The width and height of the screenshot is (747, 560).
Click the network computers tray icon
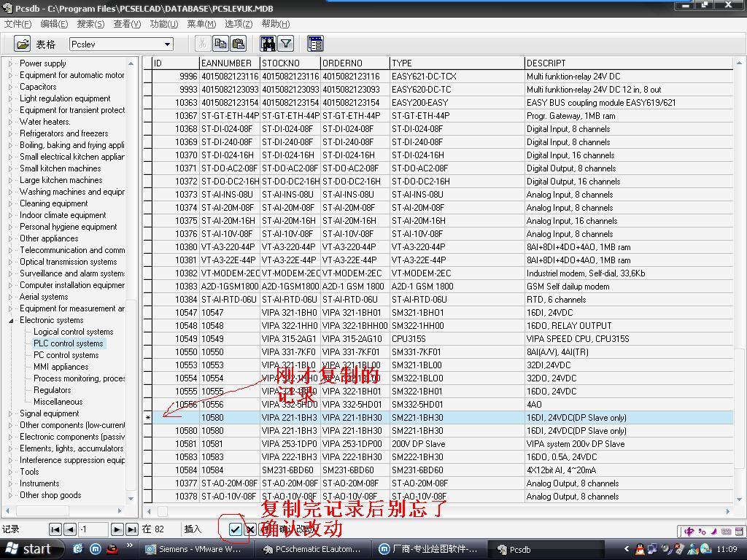tap(652, 550)
